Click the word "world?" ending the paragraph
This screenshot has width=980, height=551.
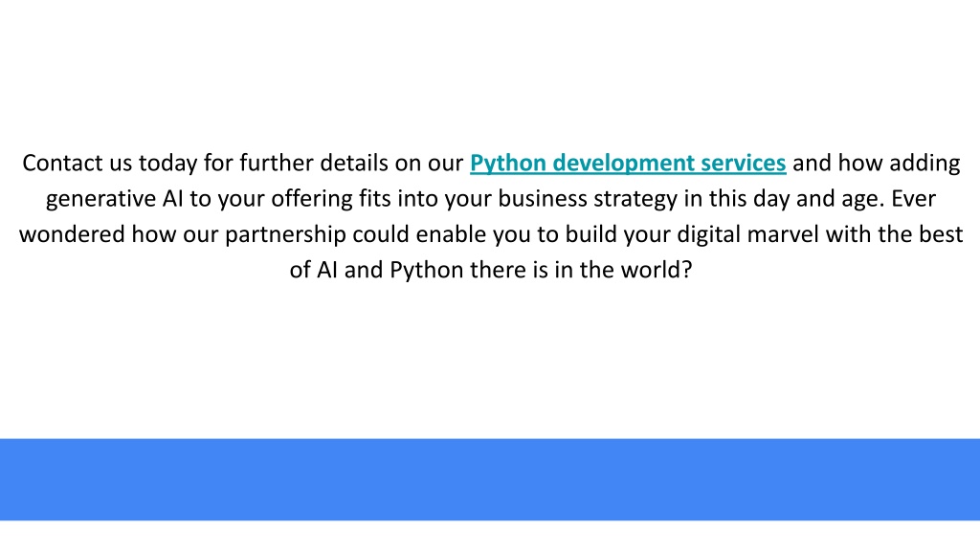click(657, 270)
